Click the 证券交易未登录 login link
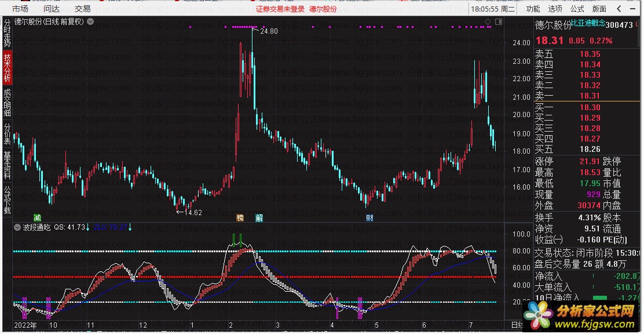This screenshot has height=334, width=644. 280,9
